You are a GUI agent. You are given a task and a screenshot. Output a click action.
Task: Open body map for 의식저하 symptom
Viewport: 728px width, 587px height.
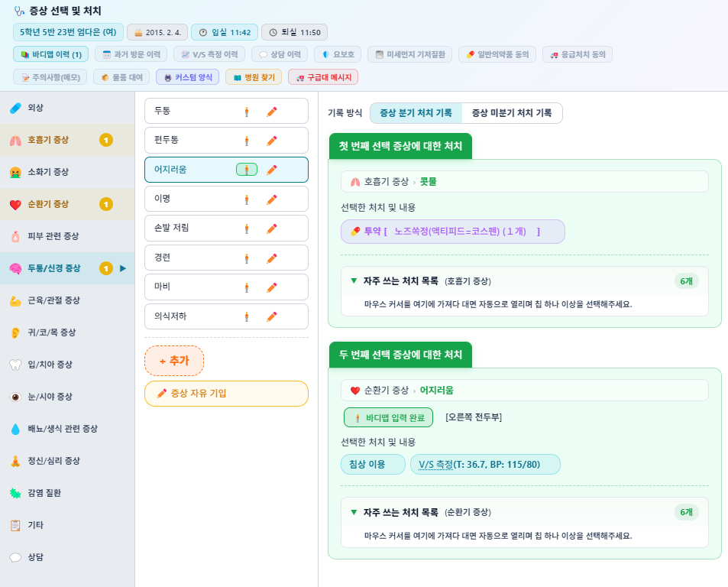247,316
